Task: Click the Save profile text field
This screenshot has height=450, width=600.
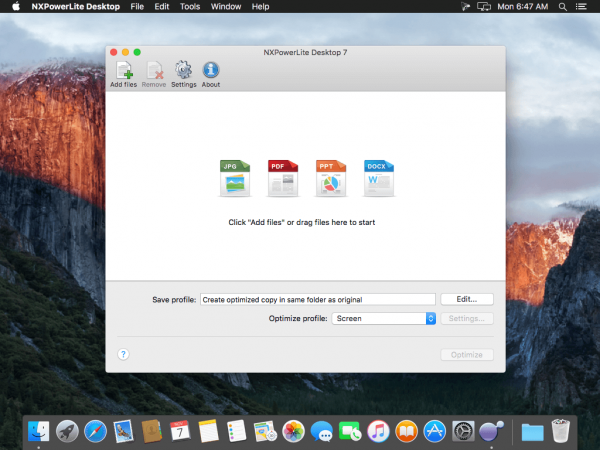Action: [x=318, y=300]
